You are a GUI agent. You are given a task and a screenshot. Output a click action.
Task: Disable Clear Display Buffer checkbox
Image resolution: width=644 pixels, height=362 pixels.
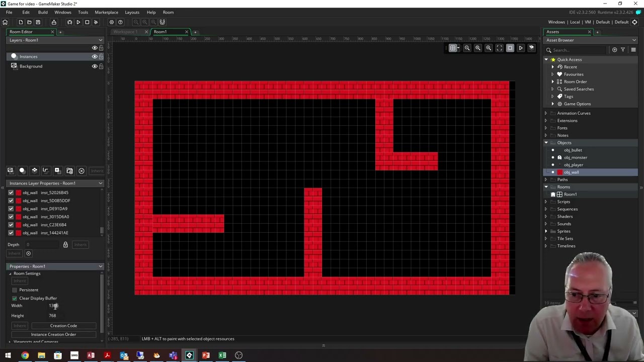(x=15, y=298)
